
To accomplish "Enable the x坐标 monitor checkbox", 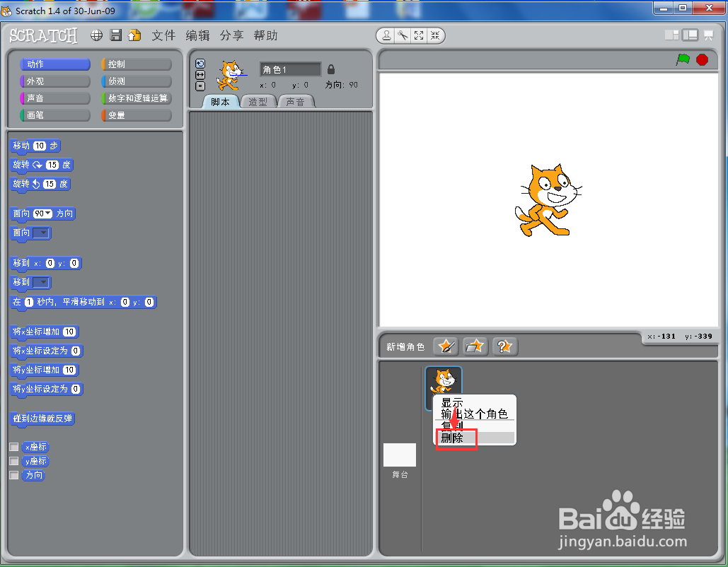I will [x=14, y=447].
